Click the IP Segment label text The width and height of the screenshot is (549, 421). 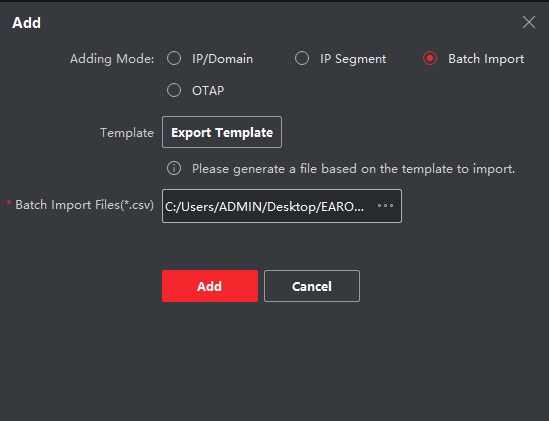(353, 59)
